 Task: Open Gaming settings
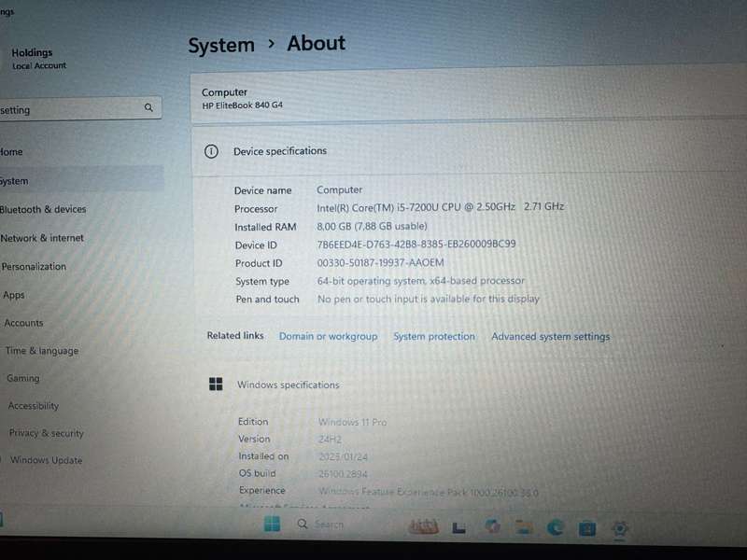(x=22, y=378)
